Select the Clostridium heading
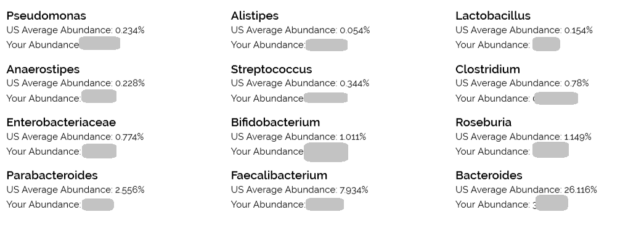 pyautogui.click(x=487, y=69)
